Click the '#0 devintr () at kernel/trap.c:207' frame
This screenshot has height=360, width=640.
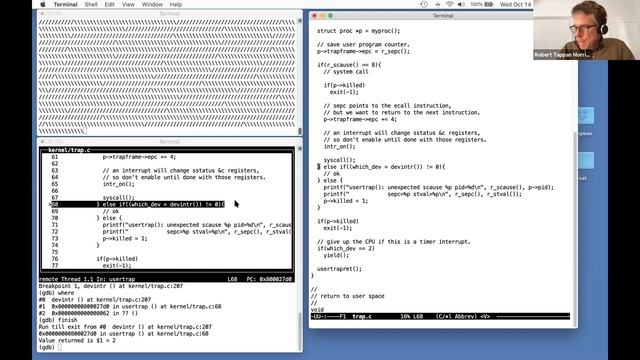click(x=95, y=300)
